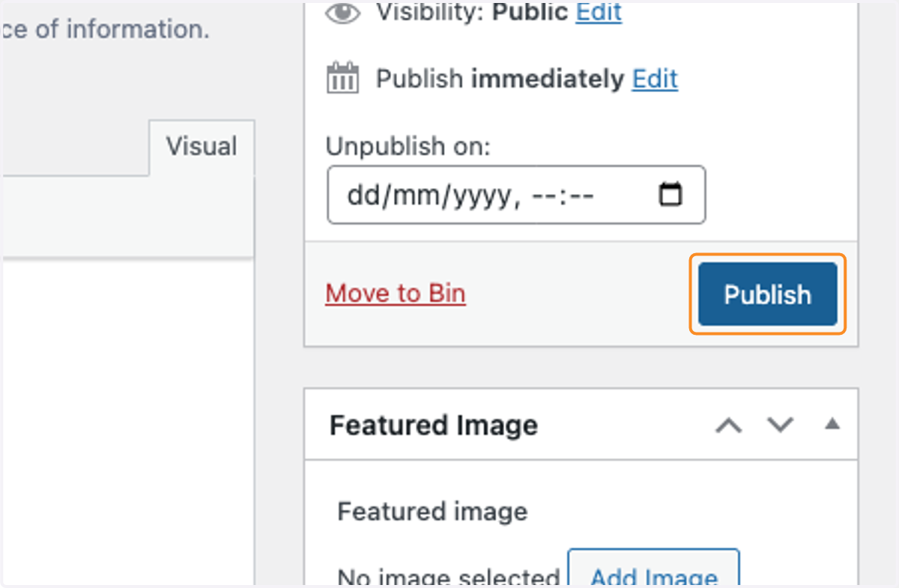Move Featured Image panel down
Image resolution: width=899 pixels, height=588 pixels.
point(781,425)
